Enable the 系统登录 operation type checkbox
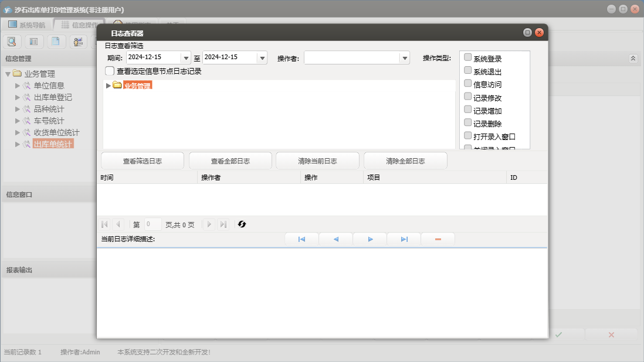 tap(467, 57)
